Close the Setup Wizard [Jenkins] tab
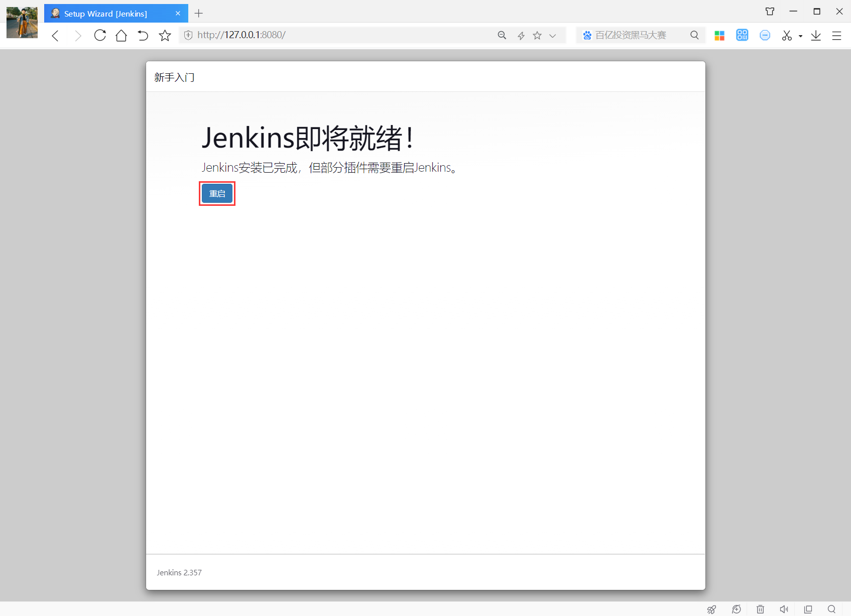The height and width of the screenshot is (616, 851). 178,14
